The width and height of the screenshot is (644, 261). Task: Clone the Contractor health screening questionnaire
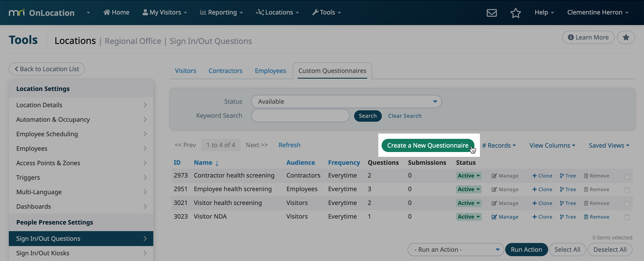point(542,175)
